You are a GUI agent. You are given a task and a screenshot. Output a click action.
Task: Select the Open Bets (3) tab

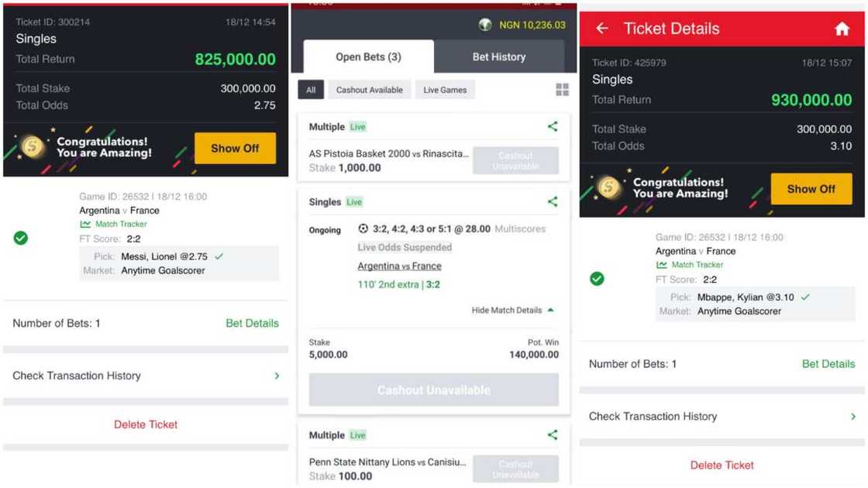(369, 57)
